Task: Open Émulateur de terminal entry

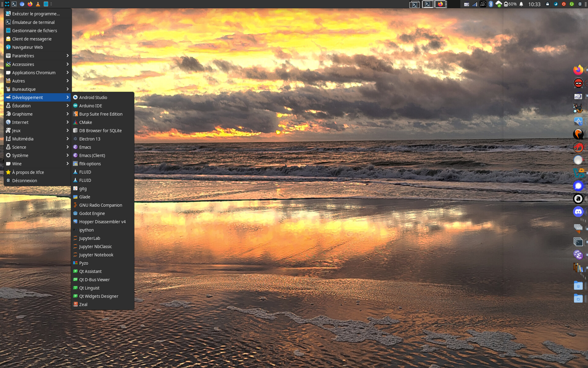Action: [x=33, y=22]
